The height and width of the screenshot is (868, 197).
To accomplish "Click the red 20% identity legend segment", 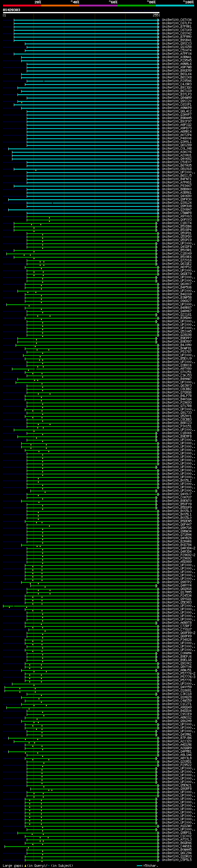I will pos(22,6).
